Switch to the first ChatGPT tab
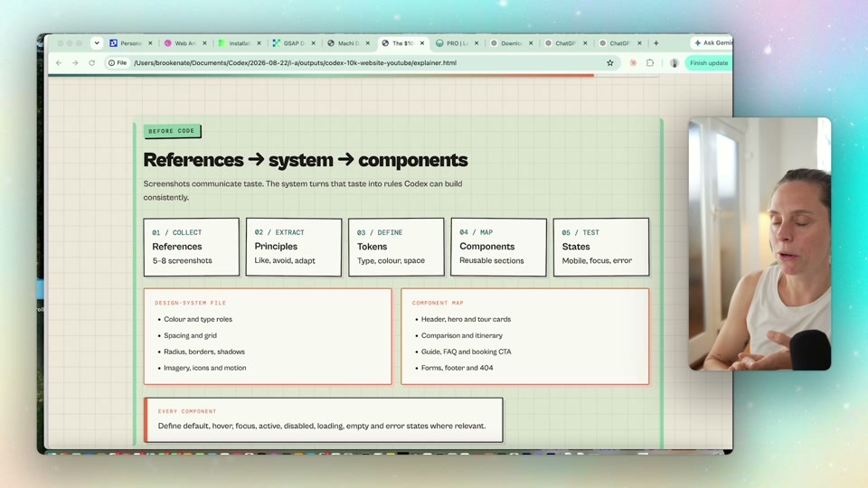 [561, 43]
